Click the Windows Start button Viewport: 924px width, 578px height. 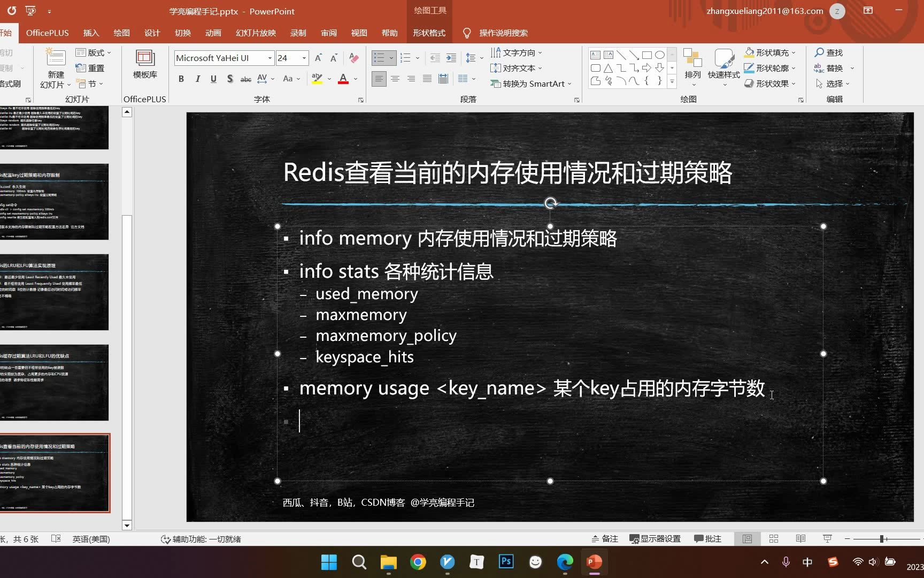[329, 562]
